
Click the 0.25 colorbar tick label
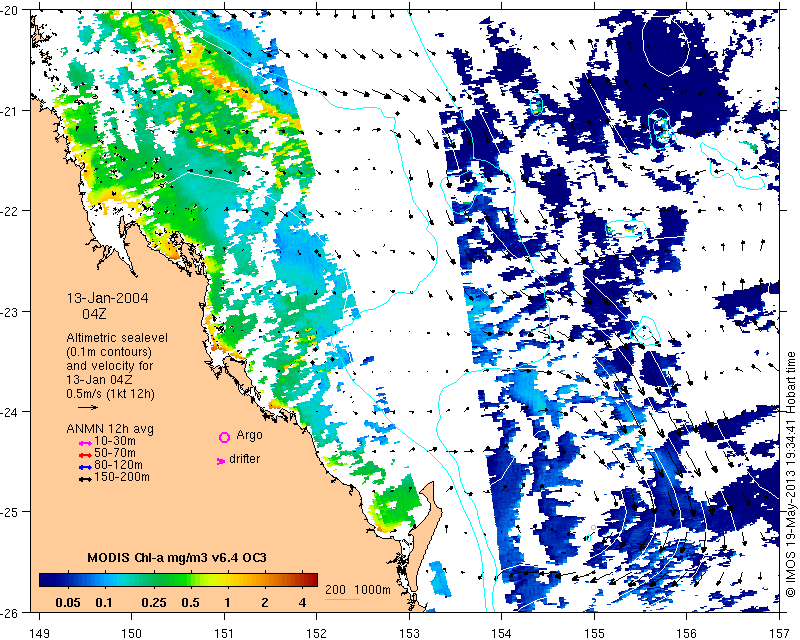point(154,603)
